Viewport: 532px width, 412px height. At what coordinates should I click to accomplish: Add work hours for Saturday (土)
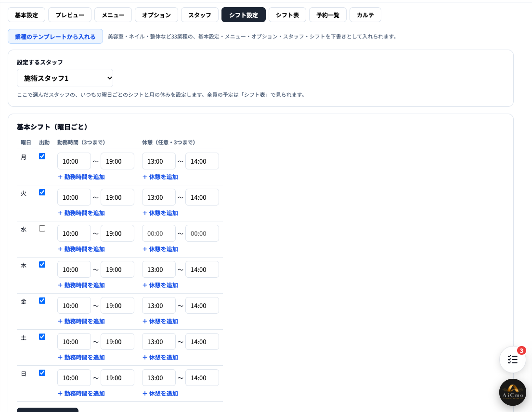(81, 358)
